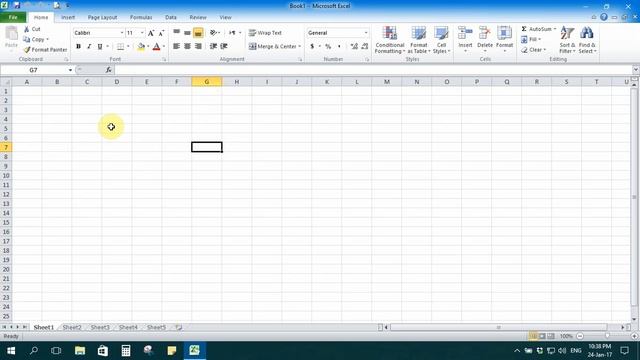Set Middle Align for cell

point(187,33)
